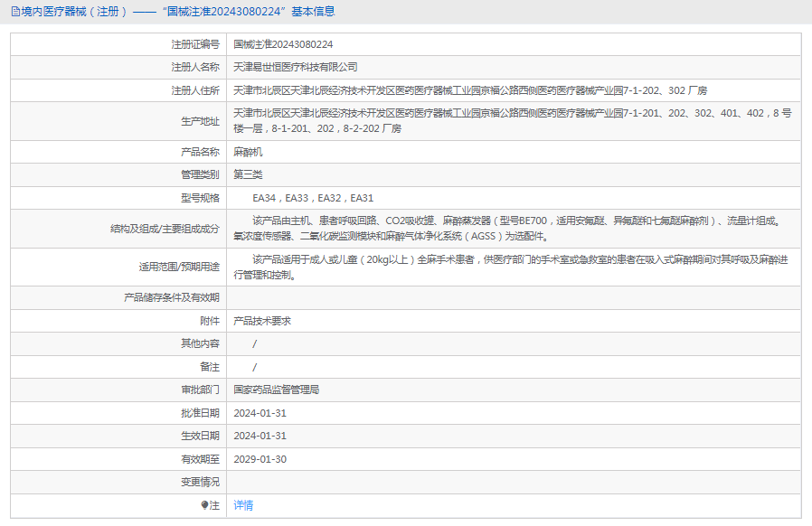The image size is (812, 526).
Task: Select the registrant address ending 302 厂房
Action: (469, 90)
